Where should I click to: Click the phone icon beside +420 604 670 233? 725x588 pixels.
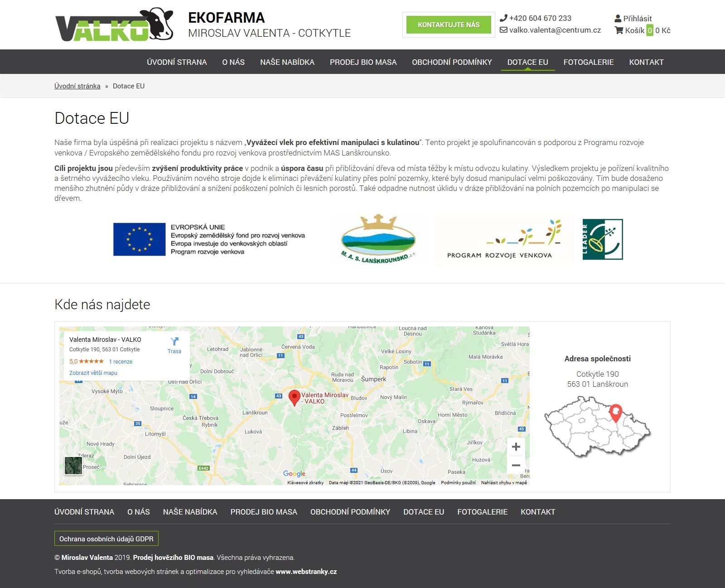[x=503, y=18]
